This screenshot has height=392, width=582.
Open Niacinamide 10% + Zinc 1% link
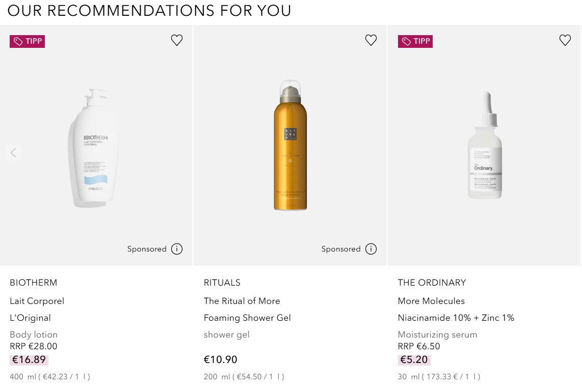(456, 318)
